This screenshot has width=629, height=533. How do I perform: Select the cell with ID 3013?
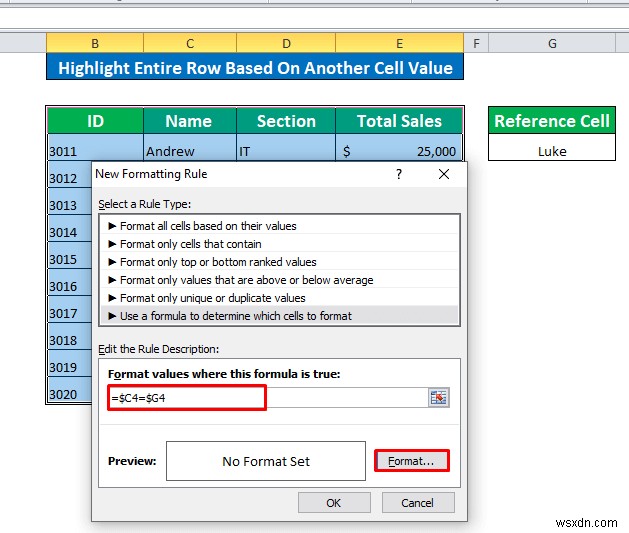[x=69, y=202]
